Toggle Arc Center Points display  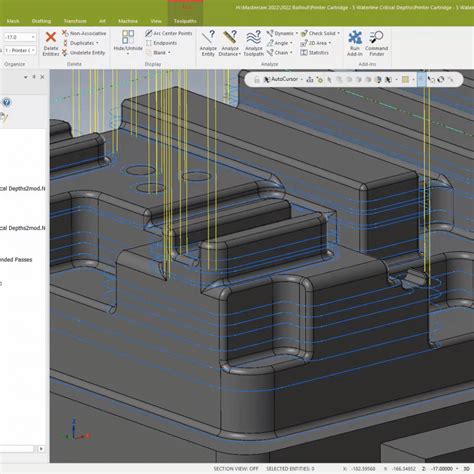169,33
